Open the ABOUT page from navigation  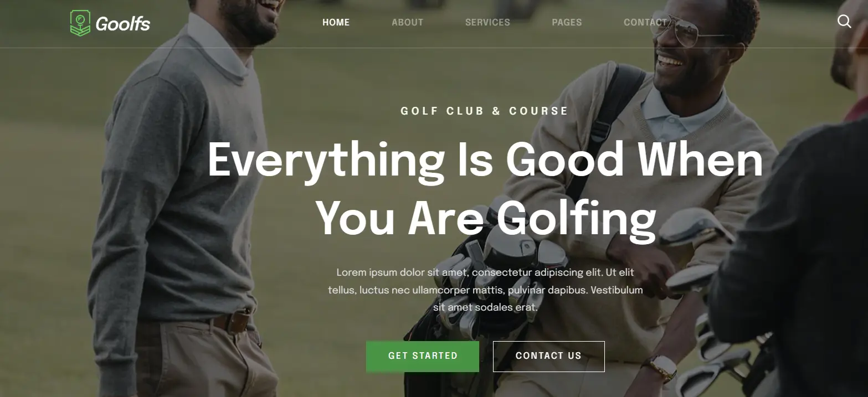click(x=408, y=22)
